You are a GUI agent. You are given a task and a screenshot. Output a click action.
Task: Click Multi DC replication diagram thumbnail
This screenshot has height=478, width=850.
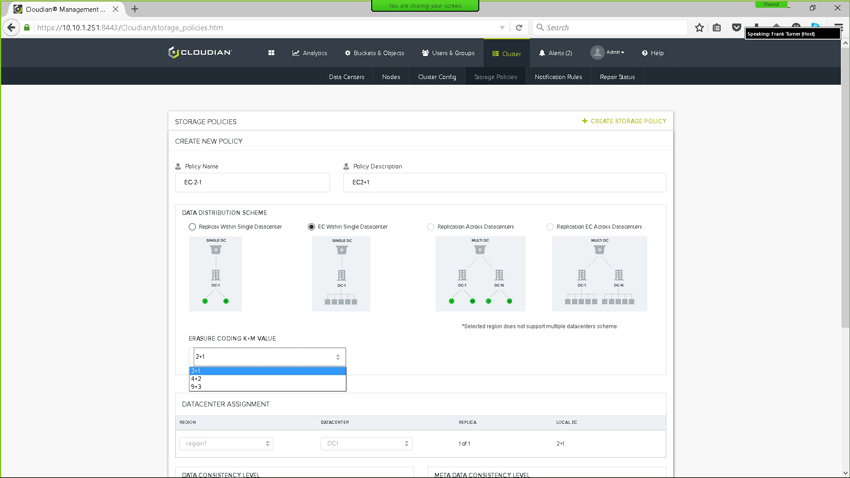coord(480,274)
